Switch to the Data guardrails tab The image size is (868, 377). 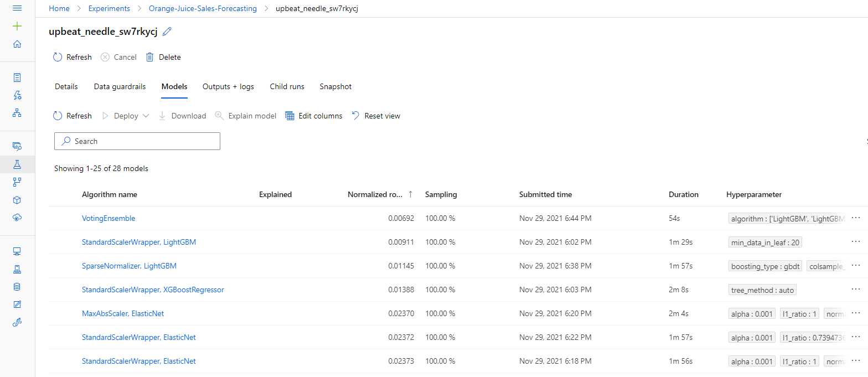click(x=120, y=86)
